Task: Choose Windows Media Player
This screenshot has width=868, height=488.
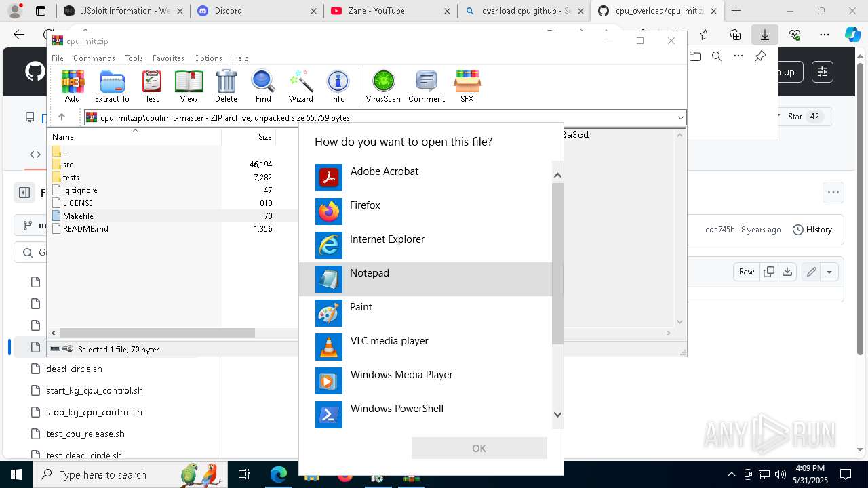Action: pyautogui.click(x=426, y=381)
